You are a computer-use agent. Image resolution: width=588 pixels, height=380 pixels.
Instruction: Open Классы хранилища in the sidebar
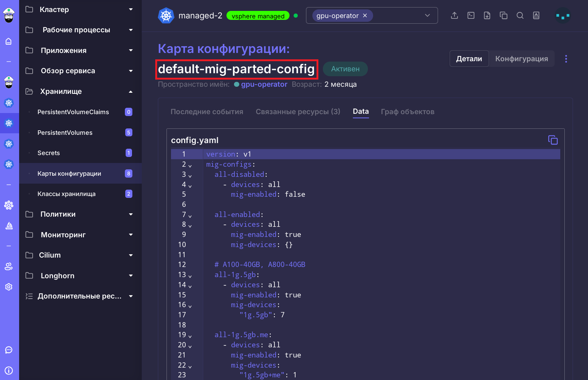coord(80,194)
